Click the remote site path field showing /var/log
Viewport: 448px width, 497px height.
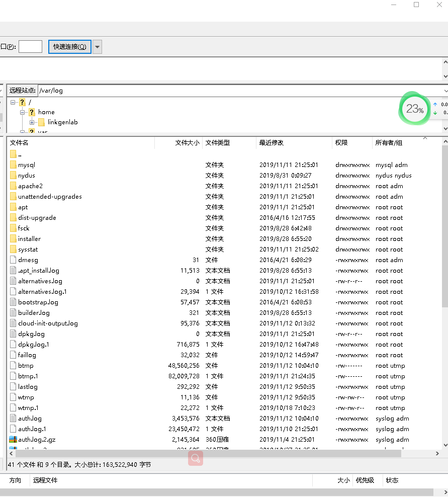coord(240,91)
